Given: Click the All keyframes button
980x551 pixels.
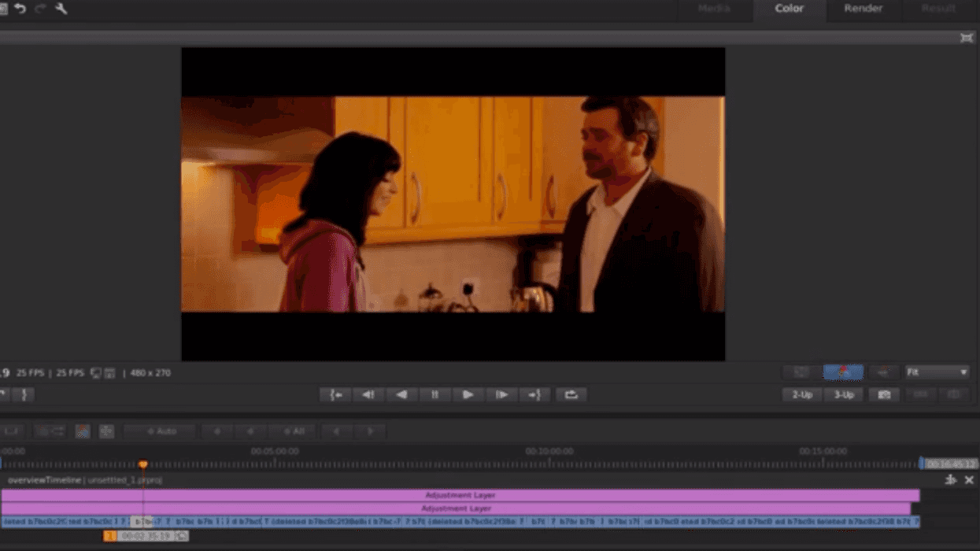Looking at the screenshot, I should point(292,431).
